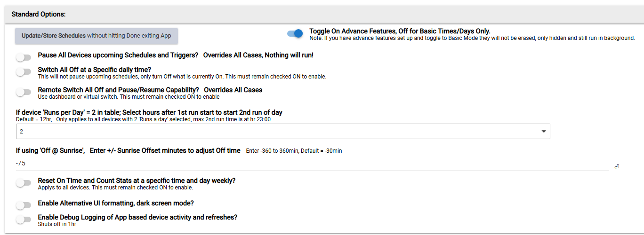
Task: Enable the Switch All Off daily time switch
Action: click(x=24, y=72)
